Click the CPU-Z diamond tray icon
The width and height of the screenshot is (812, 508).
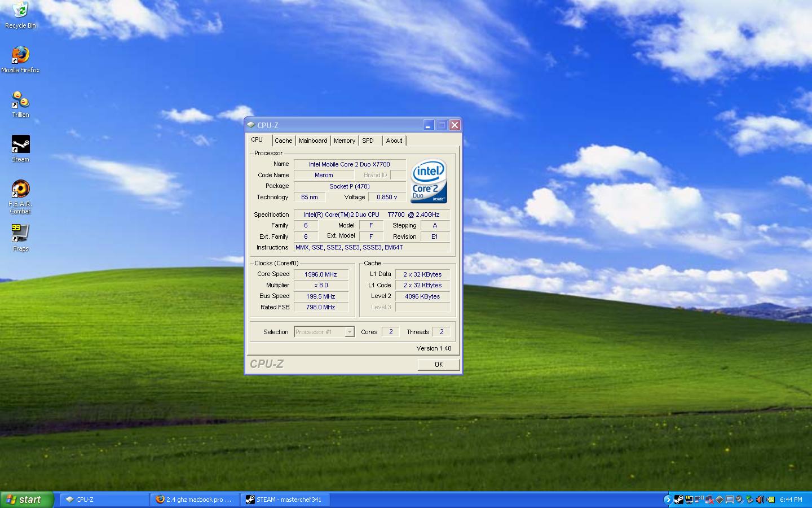pyautogui.click(x=720, y=500)
